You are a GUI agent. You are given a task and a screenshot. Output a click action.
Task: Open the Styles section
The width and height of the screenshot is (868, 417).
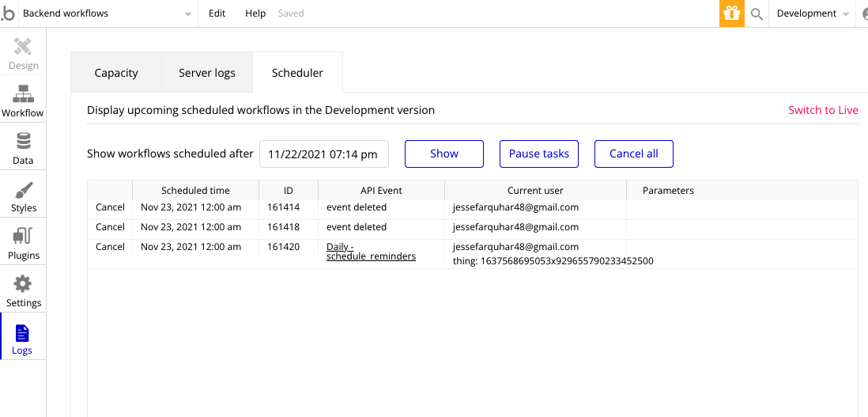pos(23,195)
